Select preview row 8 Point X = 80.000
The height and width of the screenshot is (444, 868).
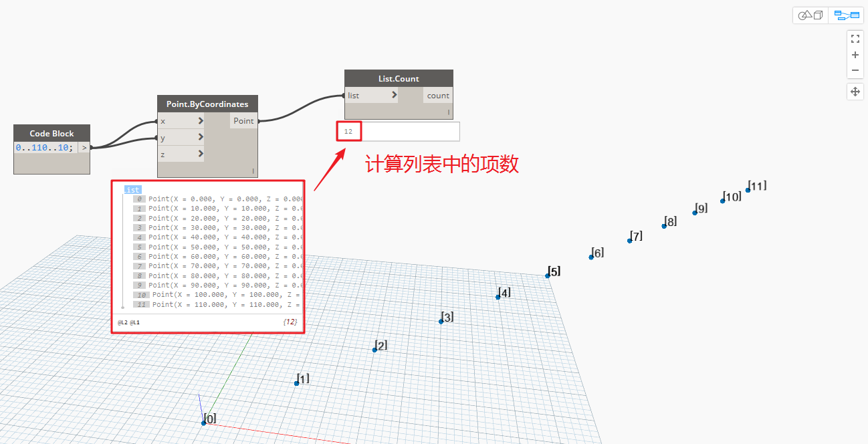pyautogui.click(x=217, y=275)
